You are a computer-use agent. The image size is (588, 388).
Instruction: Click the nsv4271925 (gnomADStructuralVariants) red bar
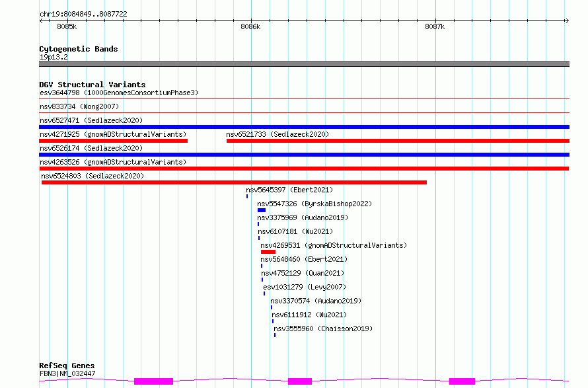(113, 141)
